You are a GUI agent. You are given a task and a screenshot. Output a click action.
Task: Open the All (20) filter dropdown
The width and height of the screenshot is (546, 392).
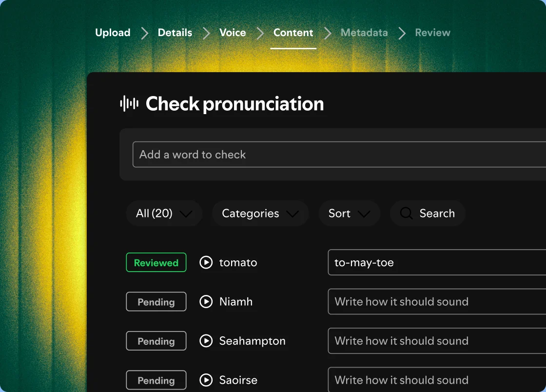point(164,213)
